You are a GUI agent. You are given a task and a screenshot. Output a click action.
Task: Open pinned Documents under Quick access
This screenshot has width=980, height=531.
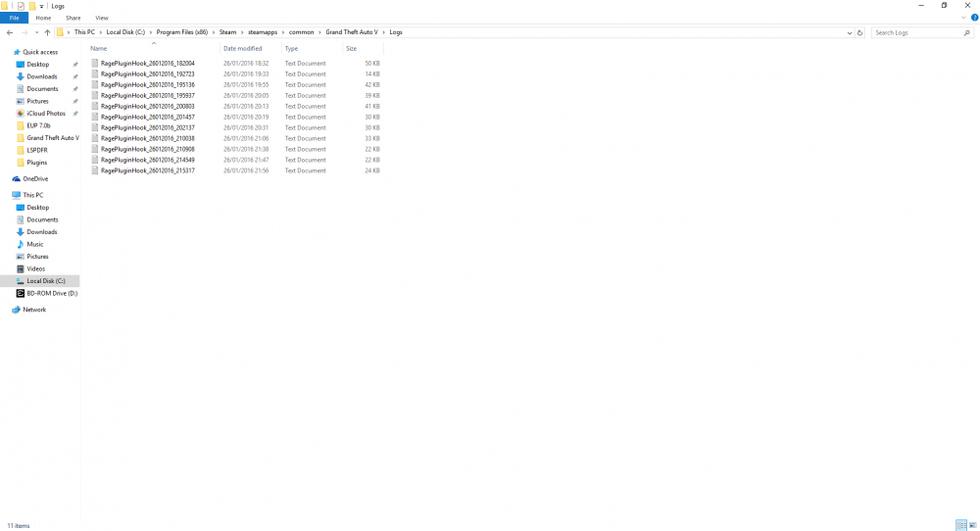pyautogui.click(x=42, y=89)
